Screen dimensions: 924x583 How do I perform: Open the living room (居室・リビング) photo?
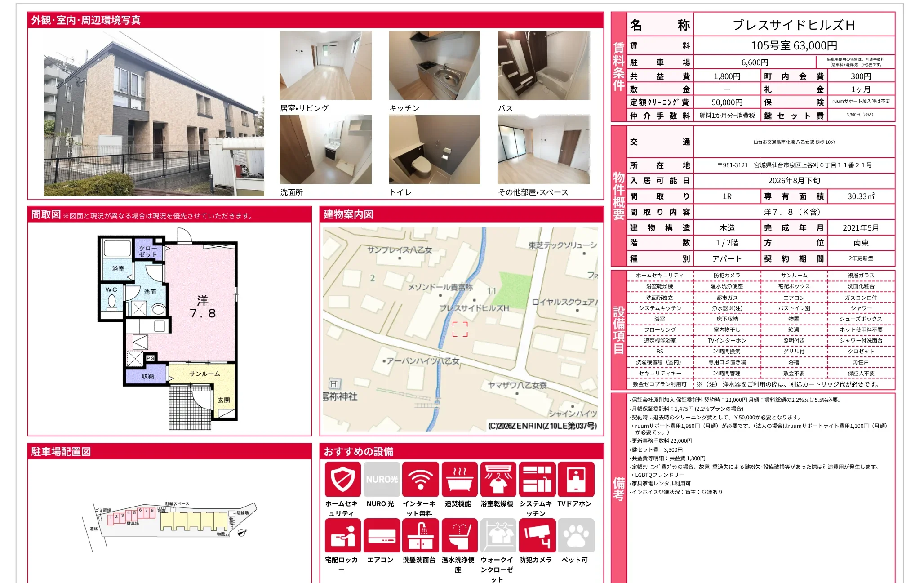click(325, 65)
